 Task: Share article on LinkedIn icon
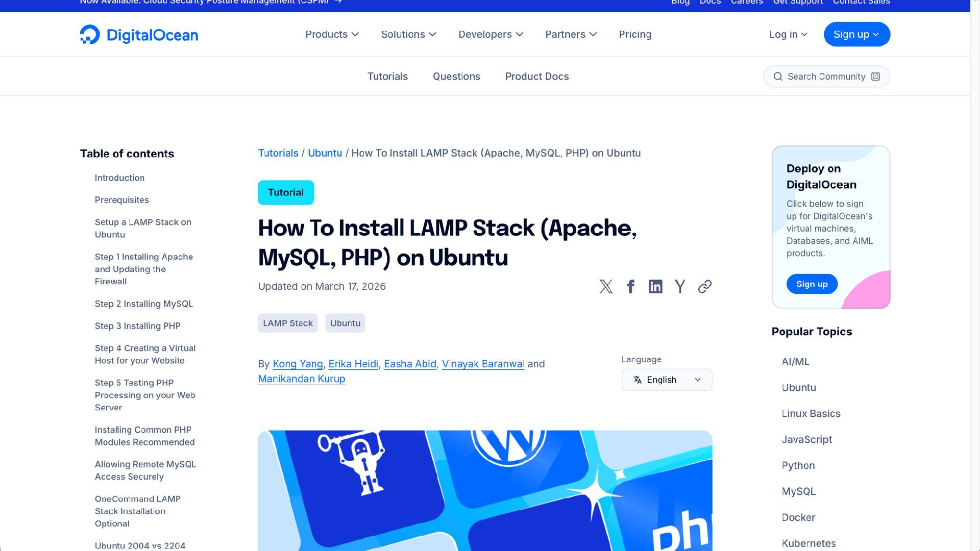tap(655, 287)
